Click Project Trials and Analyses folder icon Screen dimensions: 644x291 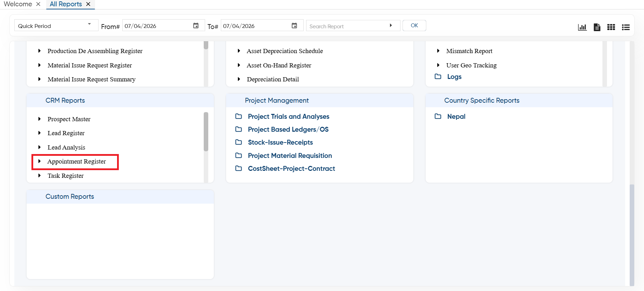click(239, 116)
